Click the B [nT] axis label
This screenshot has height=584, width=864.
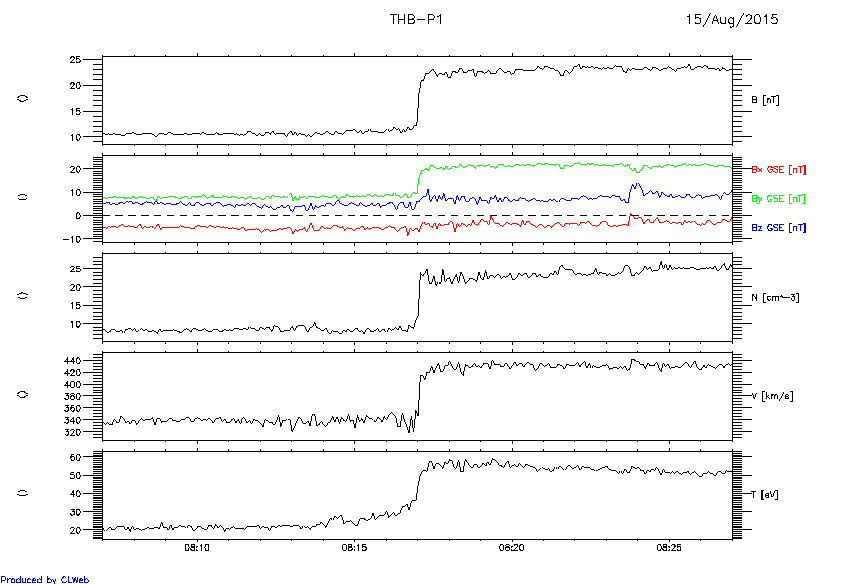click(765, 100)
